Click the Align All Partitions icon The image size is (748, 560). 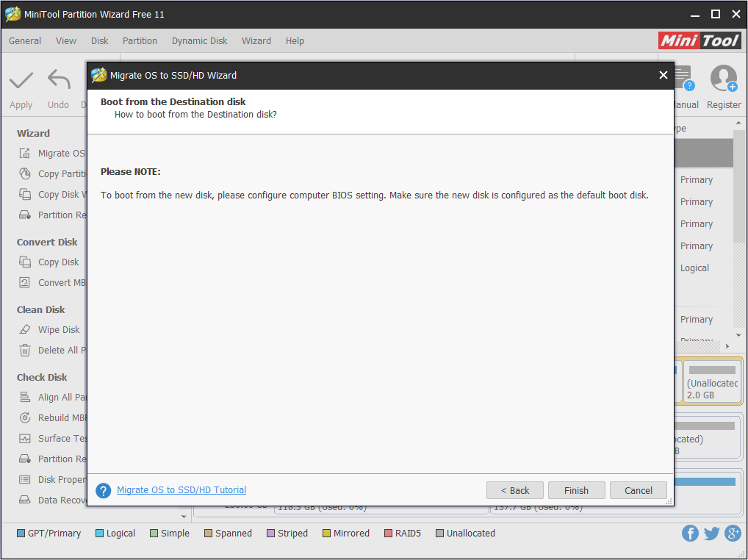tap(25, 398)
